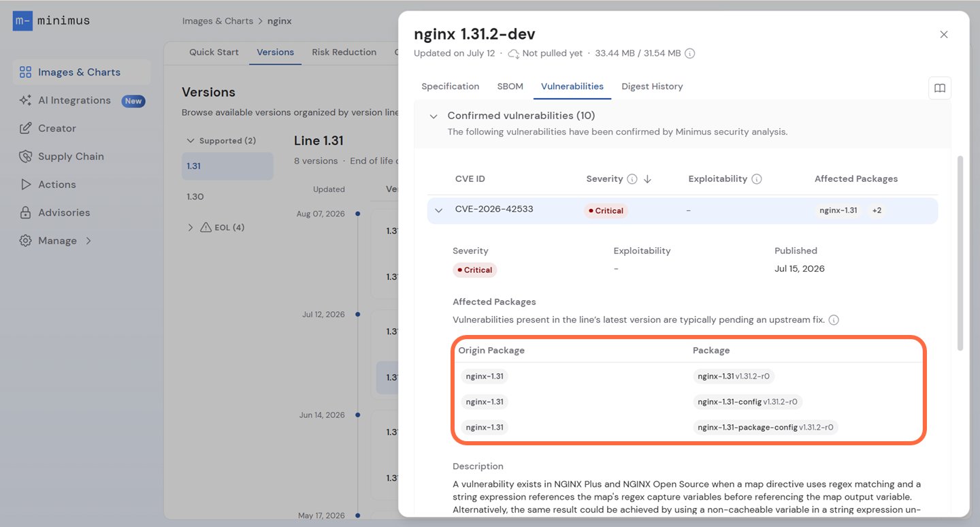Switch to the Quick Start tab

pos(214,52)
